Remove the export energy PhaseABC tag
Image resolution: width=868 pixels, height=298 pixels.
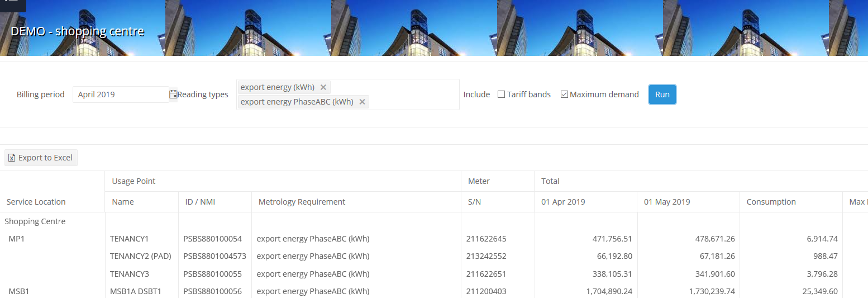tap(362, 102)
